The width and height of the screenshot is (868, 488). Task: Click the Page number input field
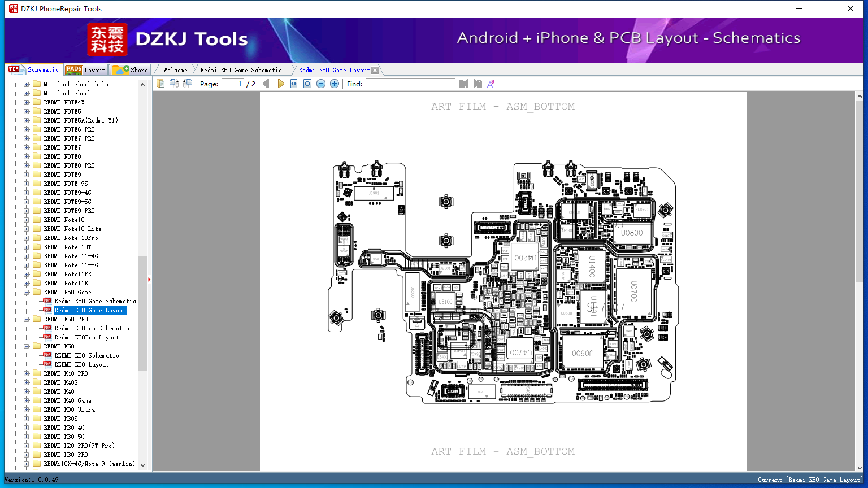(232, 84)
